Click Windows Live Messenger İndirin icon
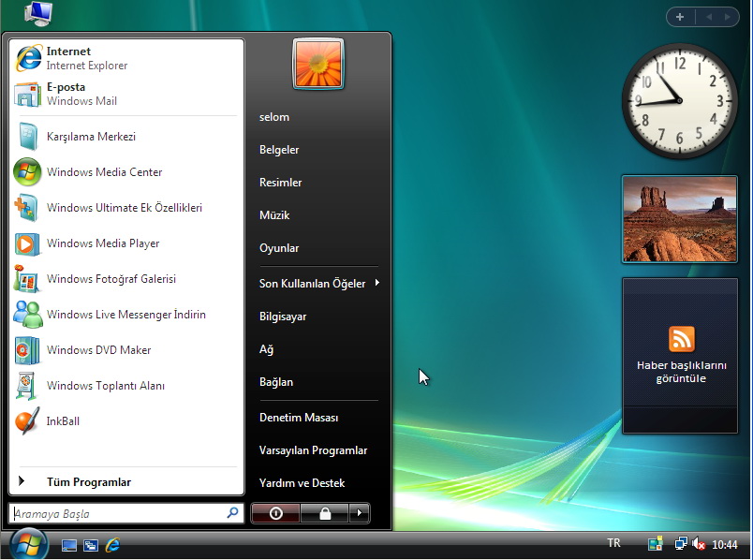 pos(27,315)
